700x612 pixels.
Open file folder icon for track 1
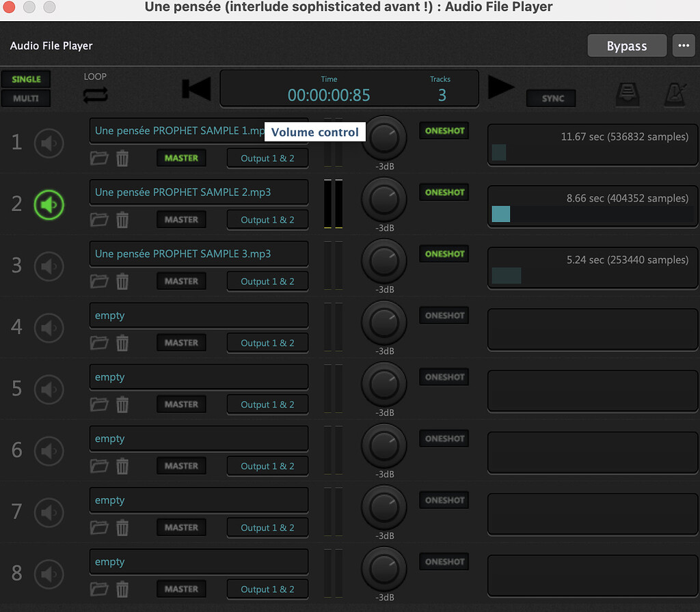99,158
